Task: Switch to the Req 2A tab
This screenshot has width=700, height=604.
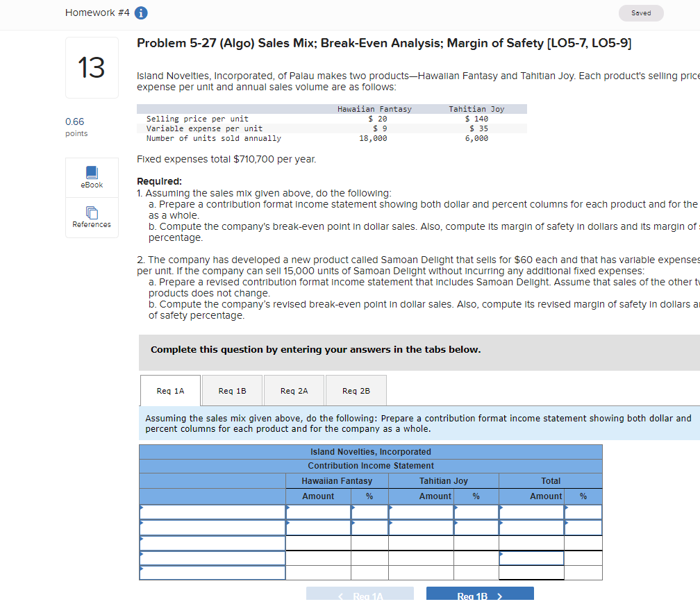Action: (x=294, y=390)
